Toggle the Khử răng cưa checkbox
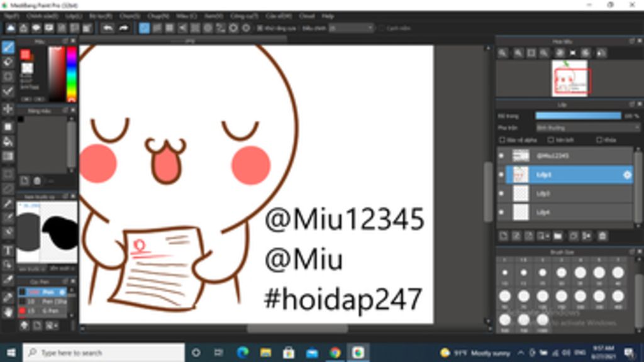Viewport: 644px width, 362px height. tap(260, 28)
